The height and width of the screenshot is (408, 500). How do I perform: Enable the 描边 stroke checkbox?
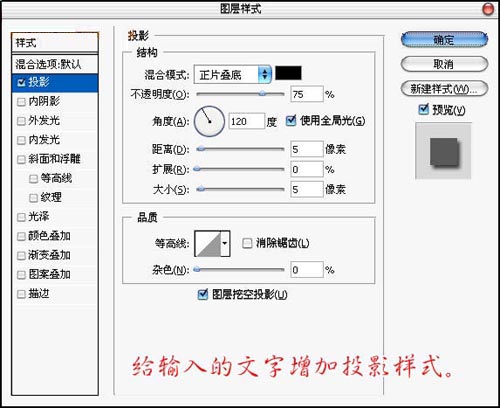pyautogui.click(x=21, y=294)
